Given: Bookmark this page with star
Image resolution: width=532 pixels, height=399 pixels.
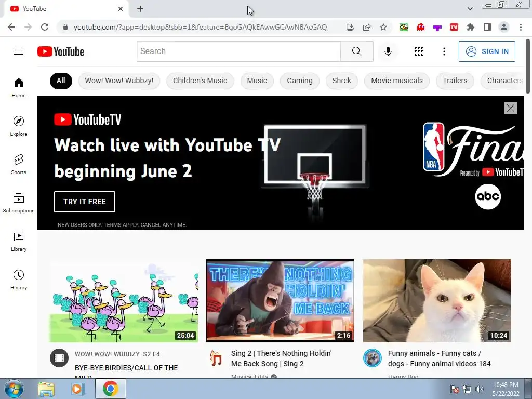Looking at the screenshot, I should (383, 27).
